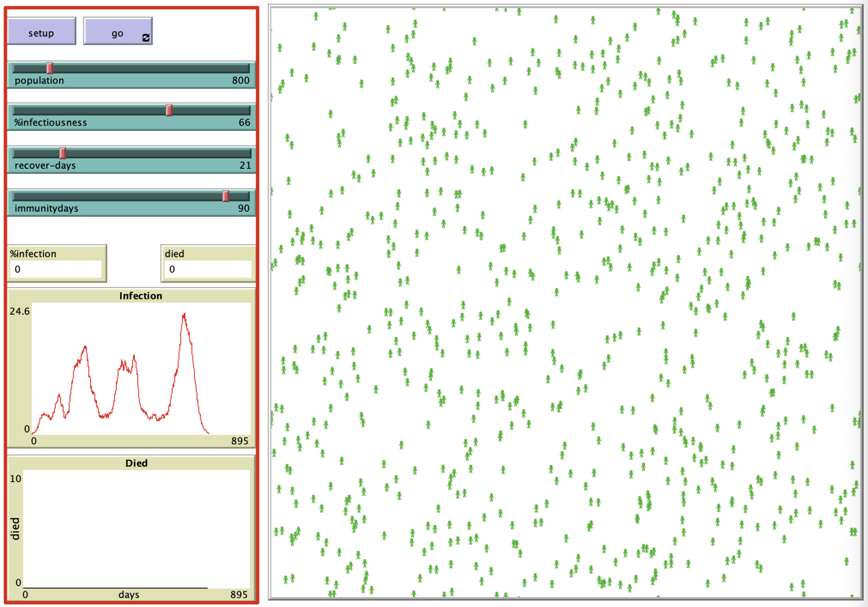Click the days x-axis label
The width and height of the screenshot is (868, 607).
click(x=129, y=595)
